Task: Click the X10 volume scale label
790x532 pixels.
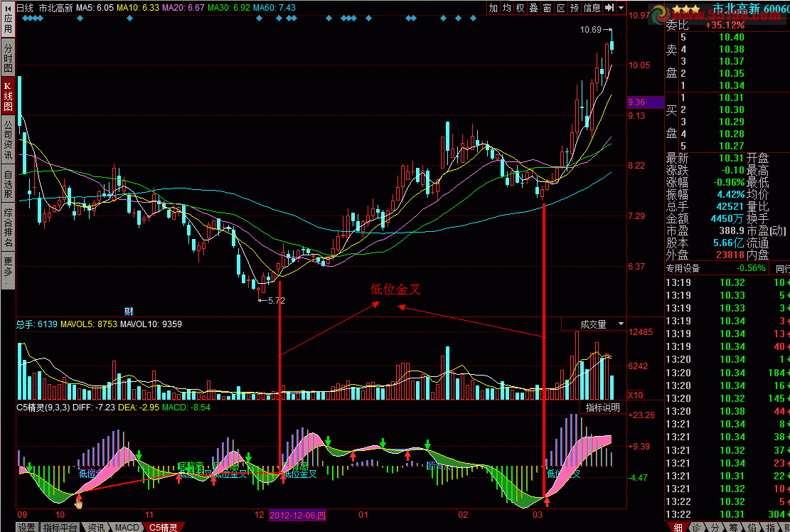Action: pos(635,395)
